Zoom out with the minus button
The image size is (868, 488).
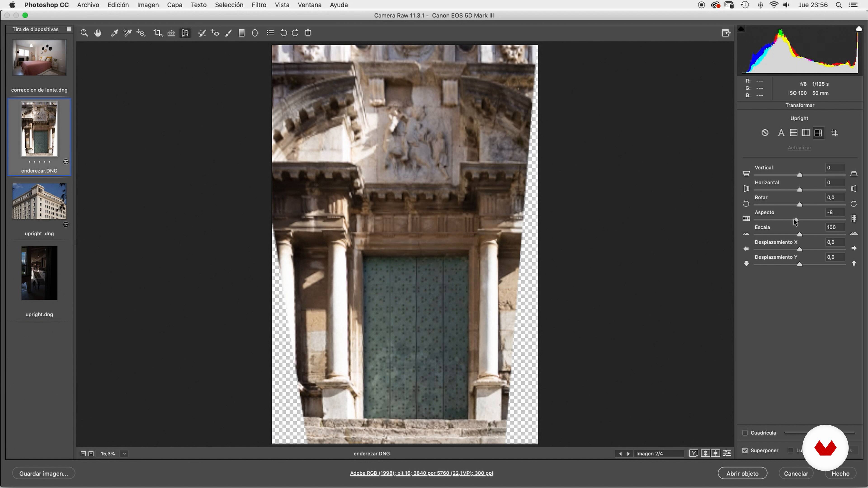tap(83, 454)
